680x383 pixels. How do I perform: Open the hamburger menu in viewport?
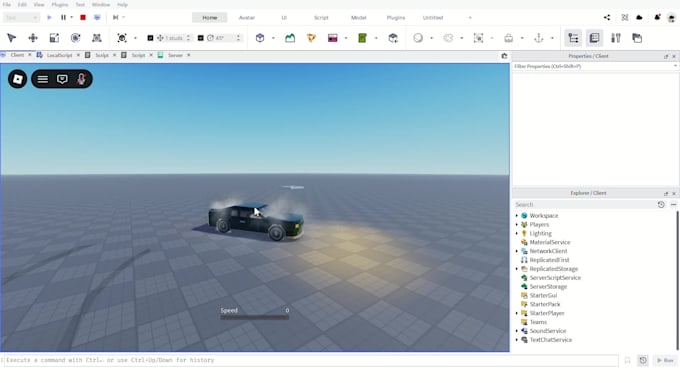click(42, 79)
